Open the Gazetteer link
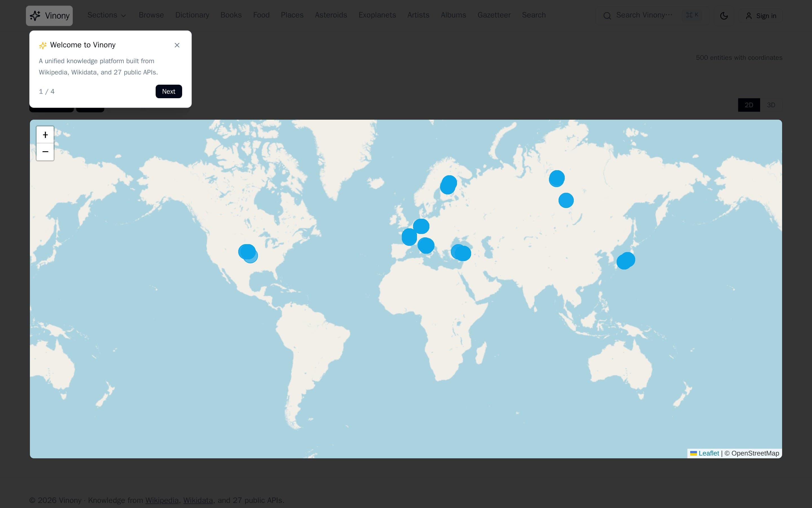 [494, 15]
